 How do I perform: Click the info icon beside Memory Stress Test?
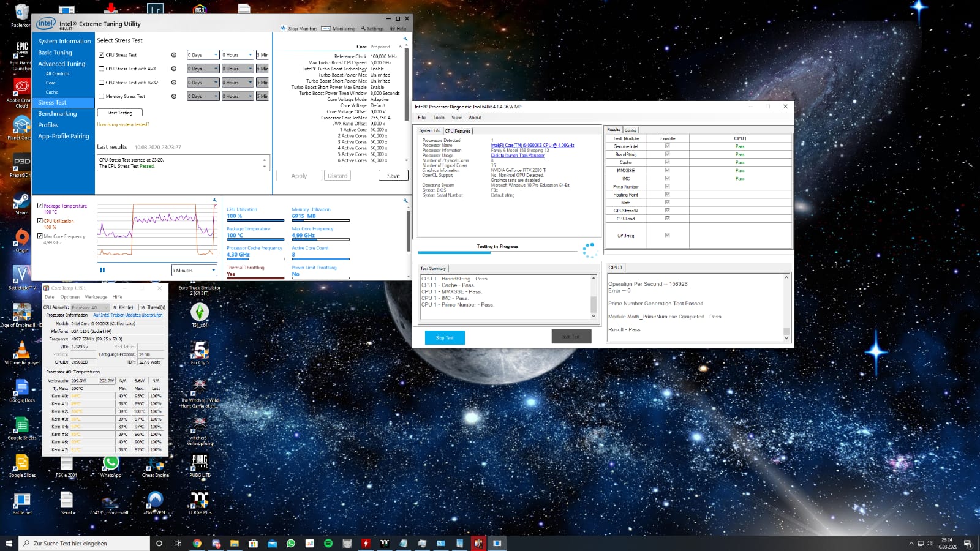[174, 96]
